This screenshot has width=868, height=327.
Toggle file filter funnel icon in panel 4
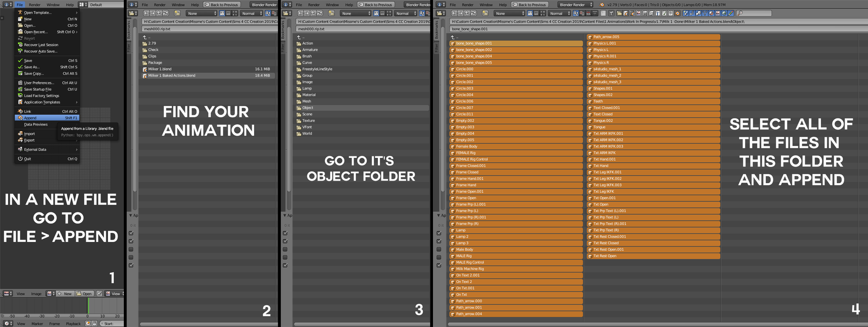[611, 13]
